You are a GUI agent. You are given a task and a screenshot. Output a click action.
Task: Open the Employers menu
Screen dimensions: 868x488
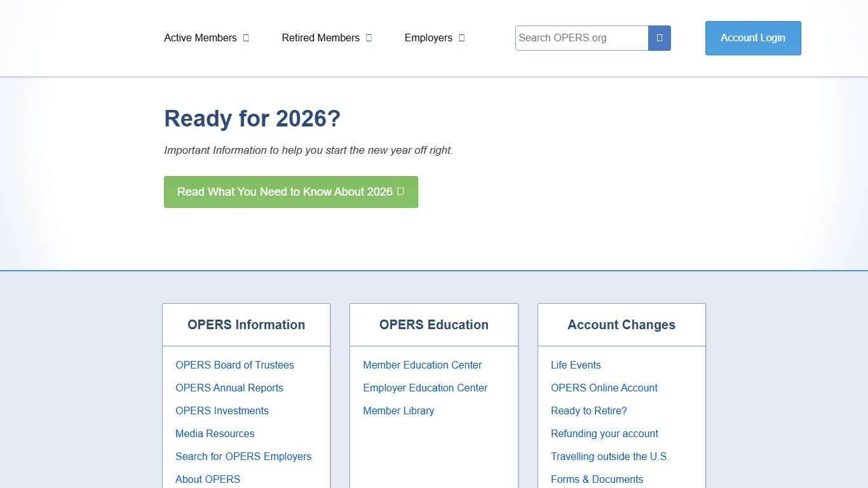pos(429,38)
